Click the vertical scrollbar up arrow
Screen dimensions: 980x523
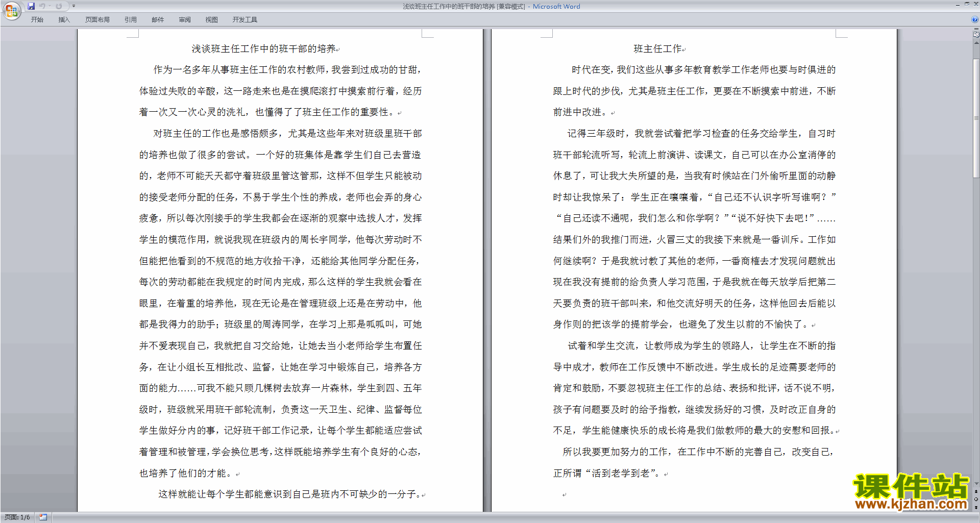976,42
